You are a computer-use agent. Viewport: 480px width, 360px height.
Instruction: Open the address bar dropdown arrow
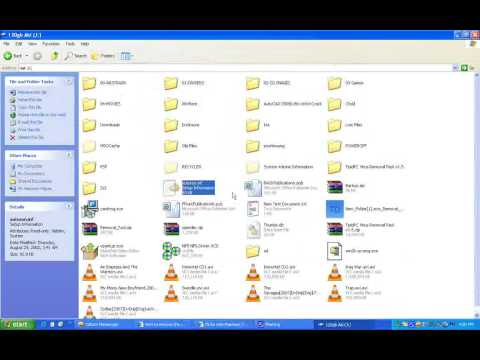[x=455, y=68]
